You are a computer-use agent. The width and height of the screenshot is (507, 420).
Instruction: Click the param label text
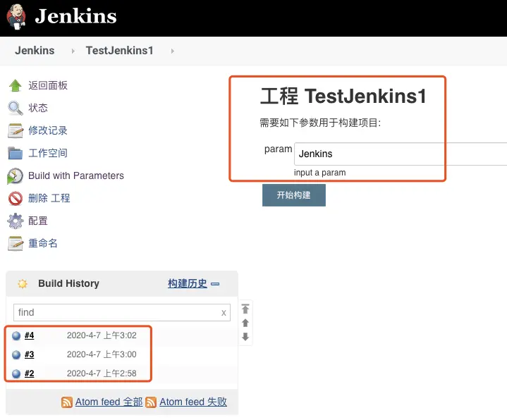pyautogui.click(x=278, y=149)
